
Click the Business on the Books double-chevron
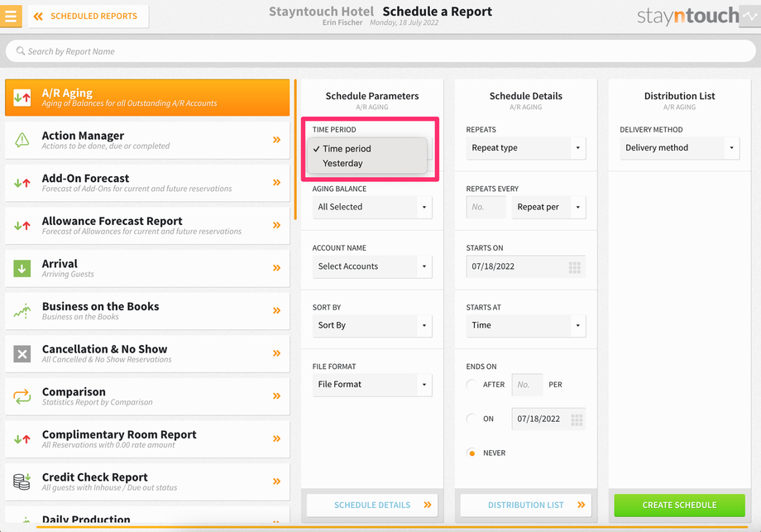pyautogui.click(x=276, y=310)
